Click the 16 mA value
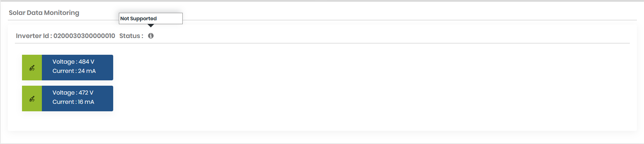644x144 pixels. coord(86,102)
